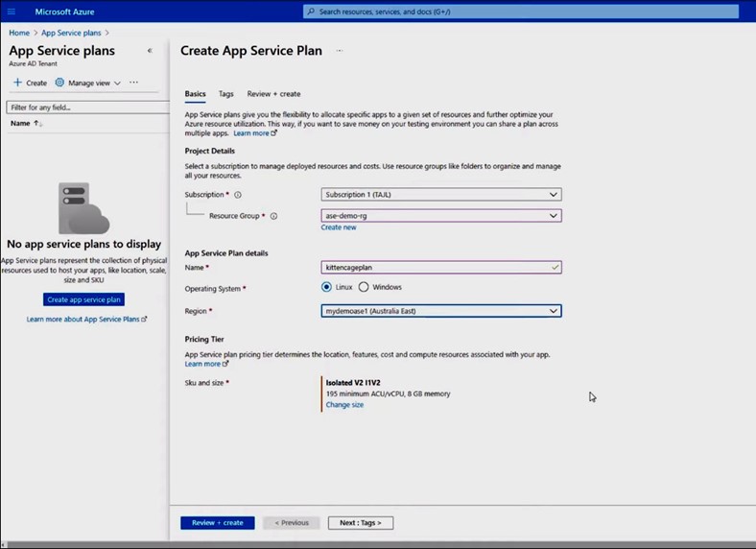Click the No app service plans to display text
This screenshot has width=756, height=549.
pyautogui.click(x=83, y=244)
